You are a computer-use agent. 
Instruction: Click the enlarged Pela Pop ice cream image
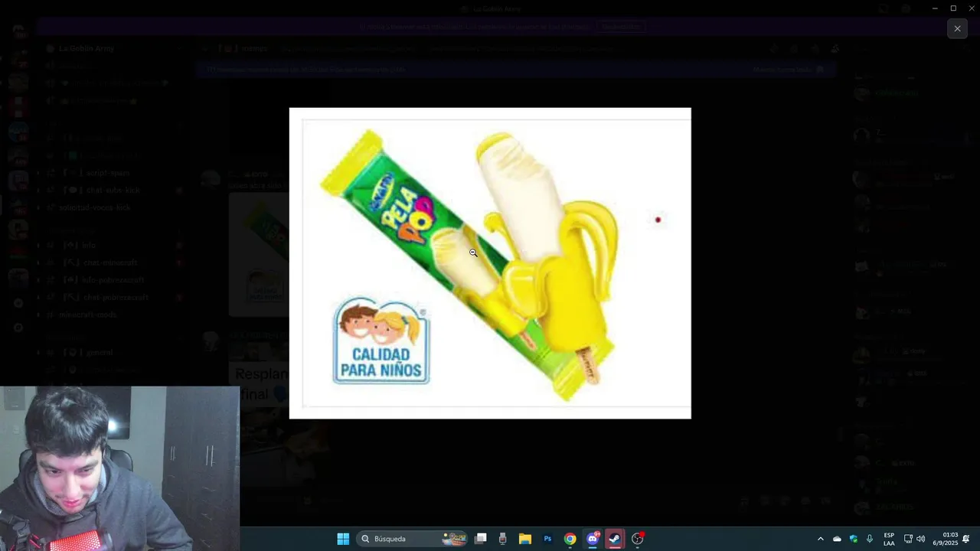coord(490,263)
